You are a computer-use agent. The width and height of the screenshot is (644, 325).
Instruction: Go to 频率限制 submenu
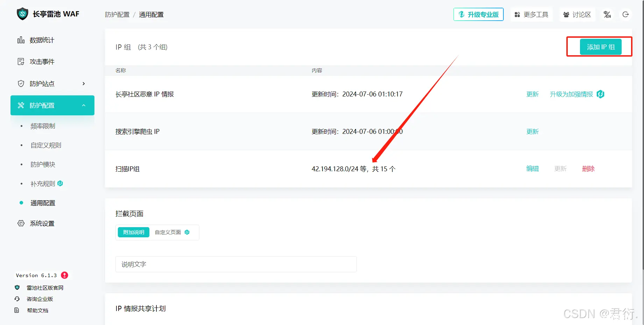(x=43, y=126)
